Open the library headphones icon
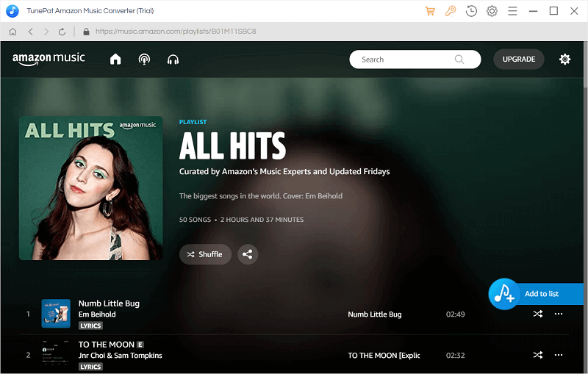Image resolution: width=588 pixels, height=374 pixels. pos(173,60)
